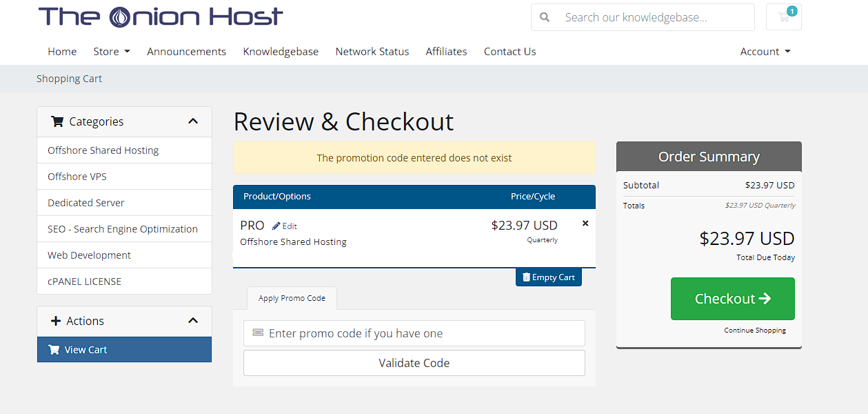This screenshot has height=414, width=868.
Task: Open Affiliates menu item
Action: pyautogui.click(x=446, y=52)
